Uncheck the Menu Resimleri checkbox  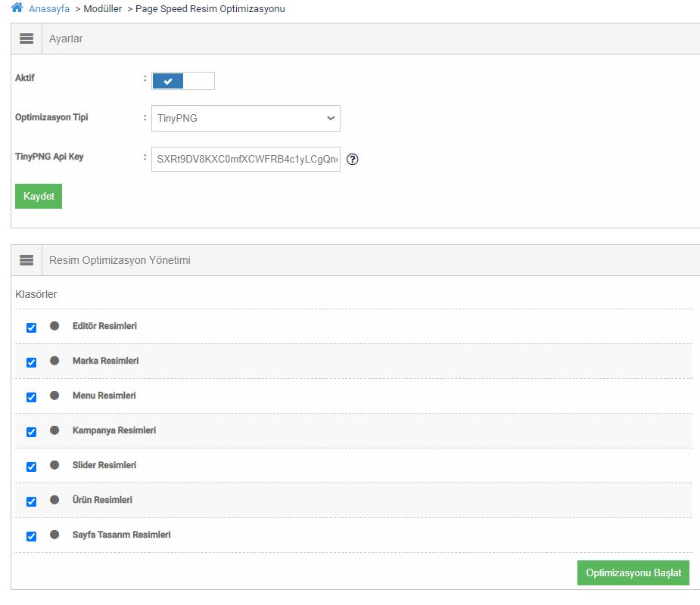(x=31, y=397)
